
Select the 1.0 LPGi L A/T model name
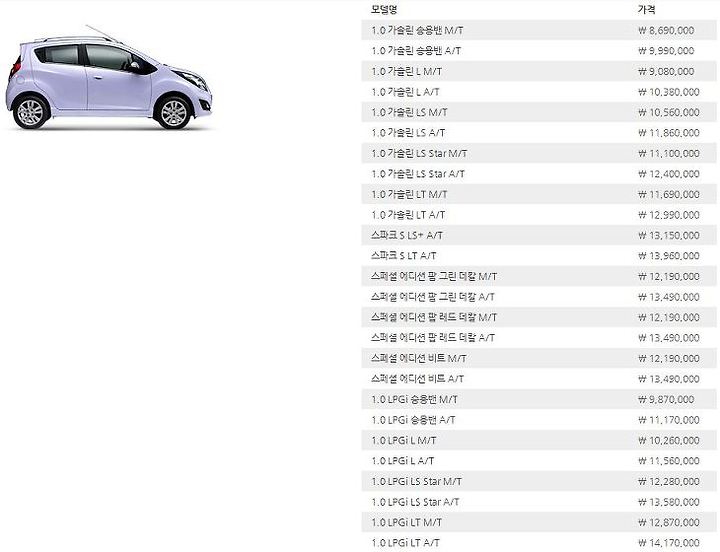tap(403, 461)
